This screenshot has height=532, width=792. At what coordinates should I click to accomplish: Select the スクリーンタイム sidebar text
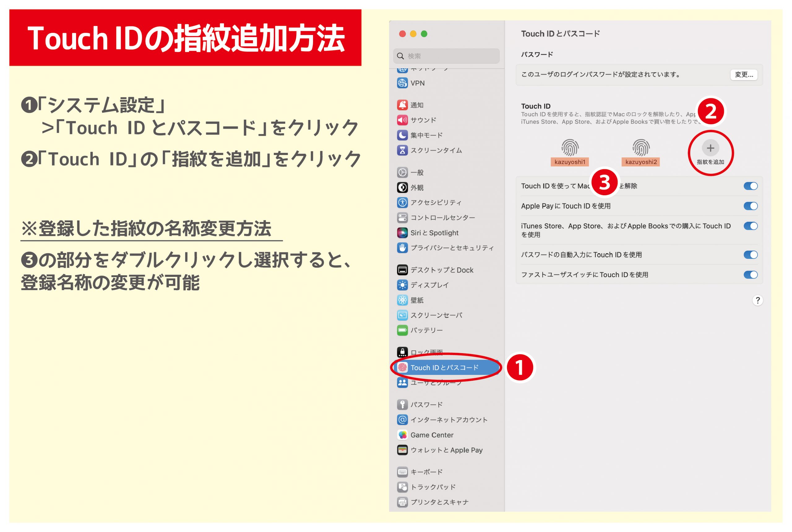point(436,150)
